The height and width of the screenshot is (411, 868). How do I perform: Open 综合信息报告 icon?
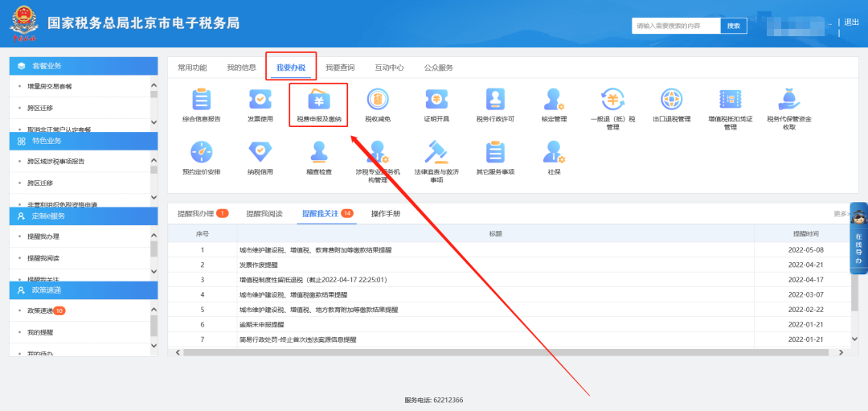pyautogui.click(x=201, y=101)
